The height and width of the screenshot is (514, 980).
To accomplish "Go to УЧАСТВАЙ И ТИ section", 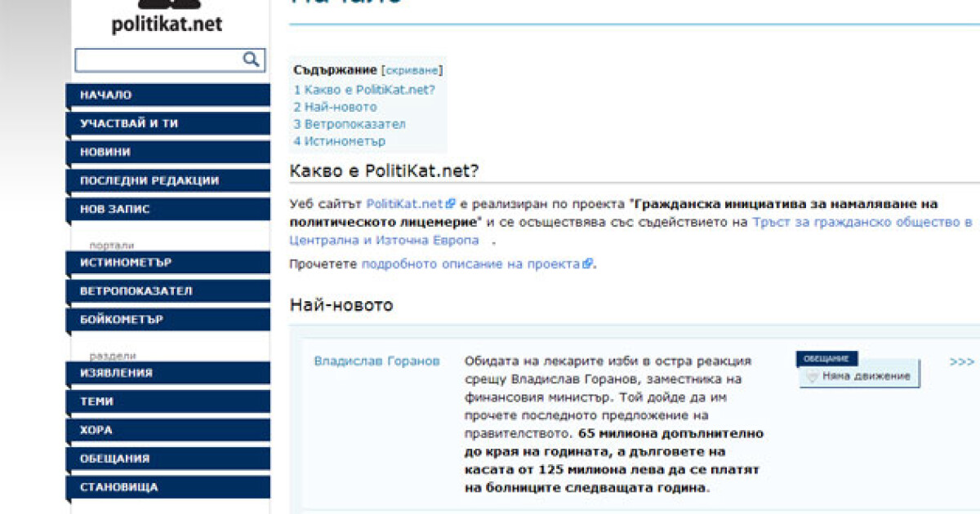I will (167, 124).
